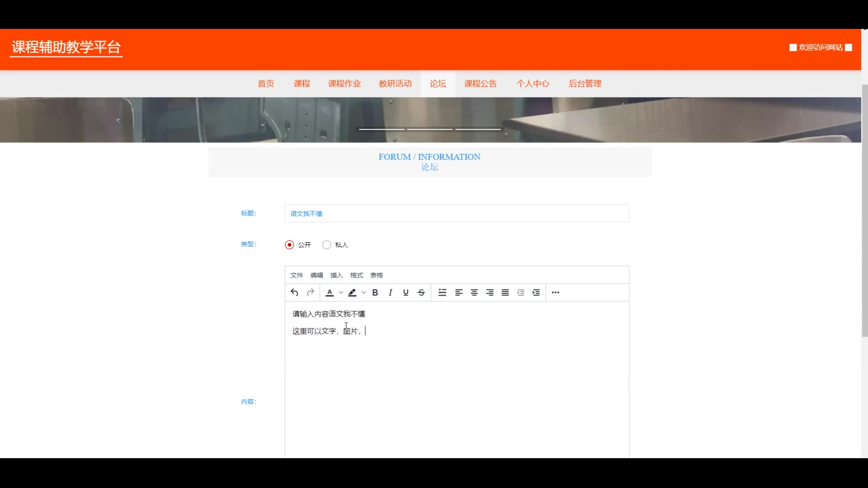Select the 公开 radio option
This screenshot has height=488, width=868.
(290, 244)
